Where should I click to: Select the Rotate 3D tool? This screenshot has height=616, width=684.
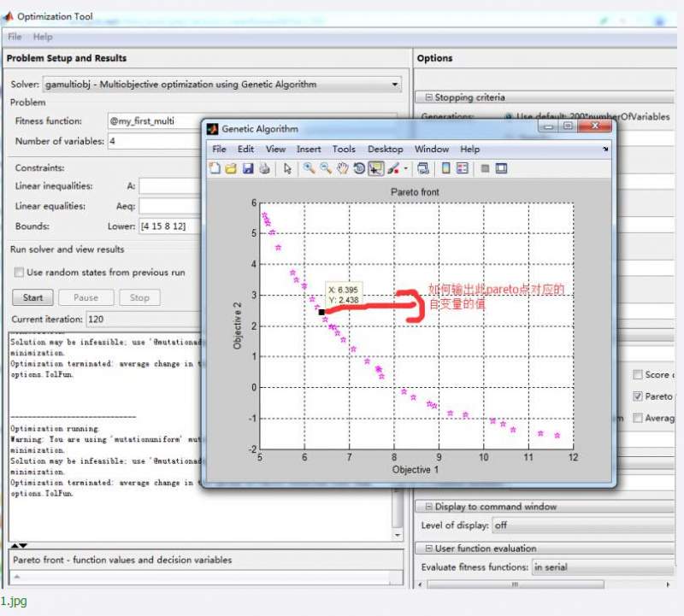[x=359, y=168]
